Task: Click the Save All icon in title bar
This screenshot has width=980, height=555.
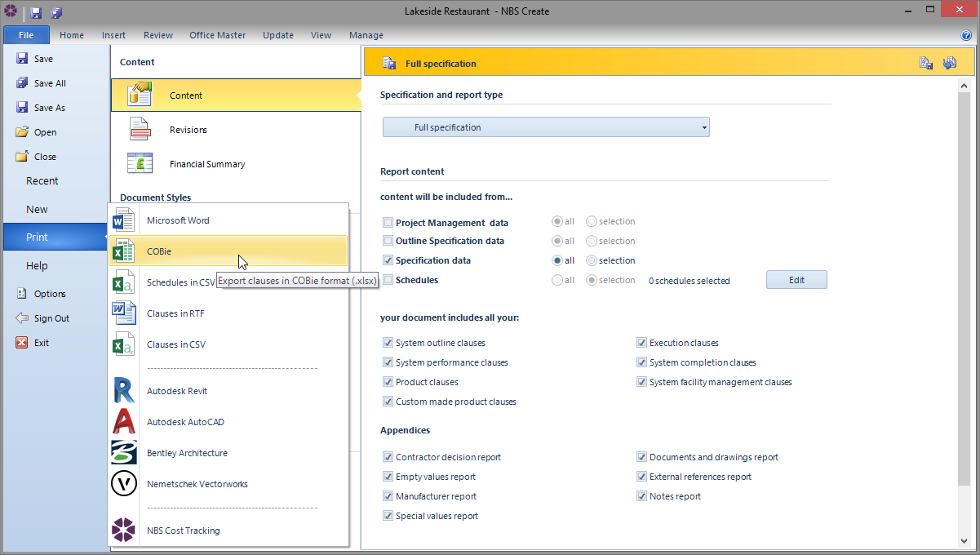Action: (56, 12)
